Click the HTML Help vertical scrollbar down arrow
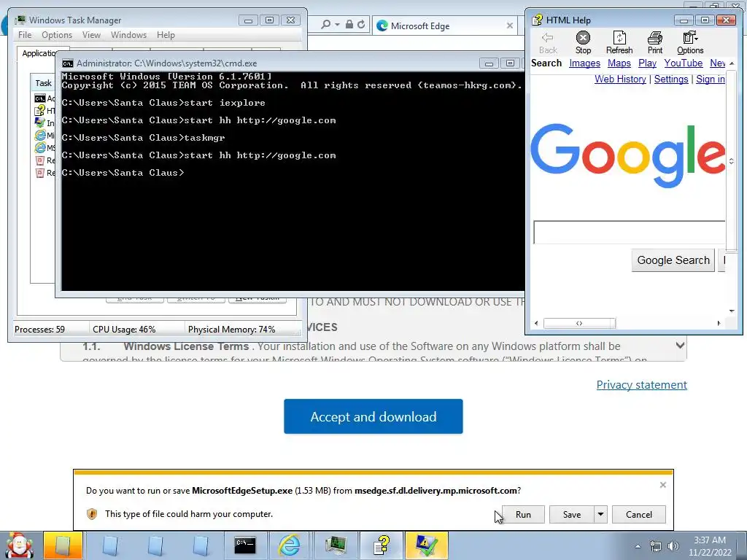This screenshot has height=560, width=747. point(731,311)
